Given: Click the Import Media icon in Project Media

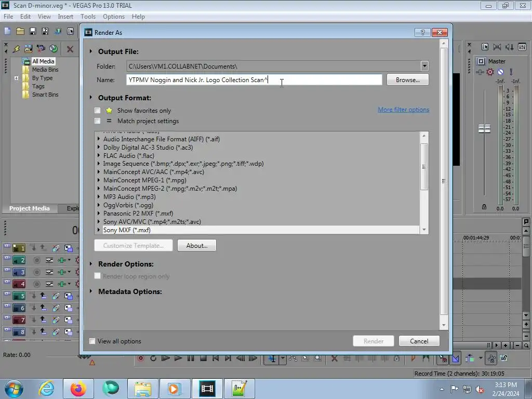Looking at the screenshot, I should [x=28, y=49].
